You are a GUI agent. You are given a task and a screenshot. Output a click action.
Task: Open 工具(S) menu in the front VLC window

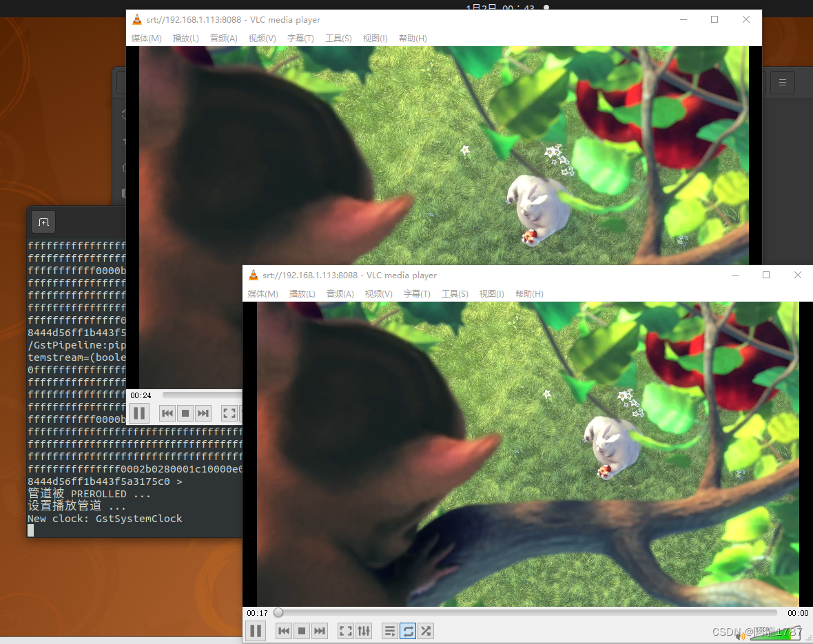(x=455, y=294)
